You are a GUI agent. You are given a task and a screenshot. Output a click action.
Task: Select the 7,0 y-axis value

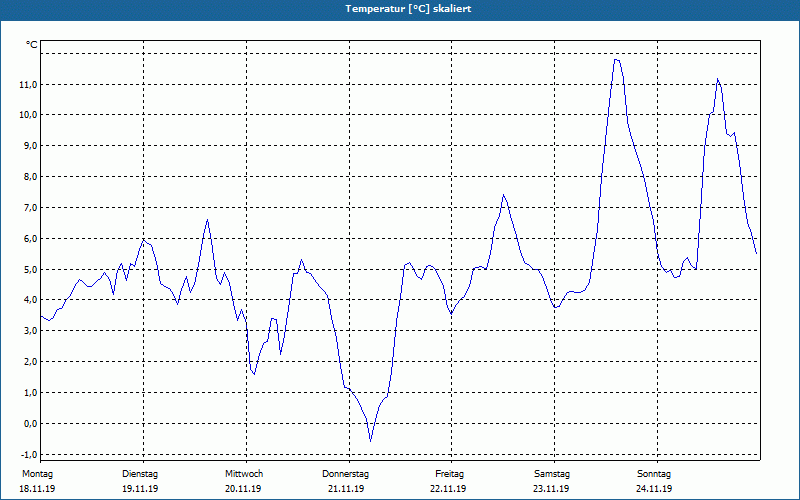tap(31, 208)
